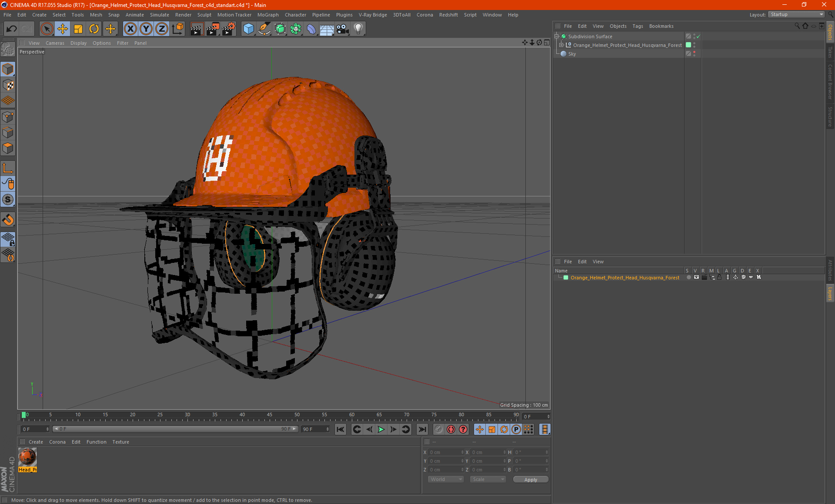
Task: Open the Array modeling objects icon
Action: click(x=296, y=29)
